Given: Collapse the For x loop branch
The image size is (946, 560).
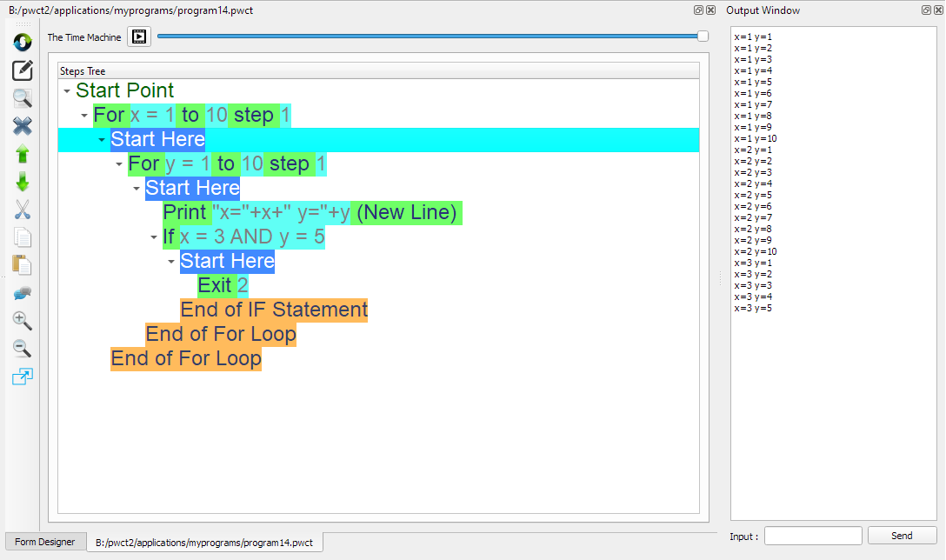Looking at the screenshot, I should pos(84,115).
